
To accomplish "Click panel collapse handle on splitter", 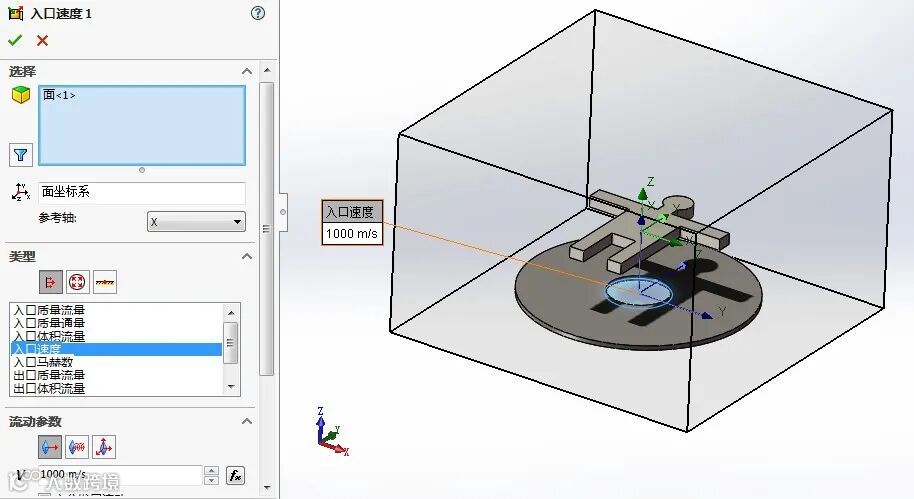I will tap(283, 212).
